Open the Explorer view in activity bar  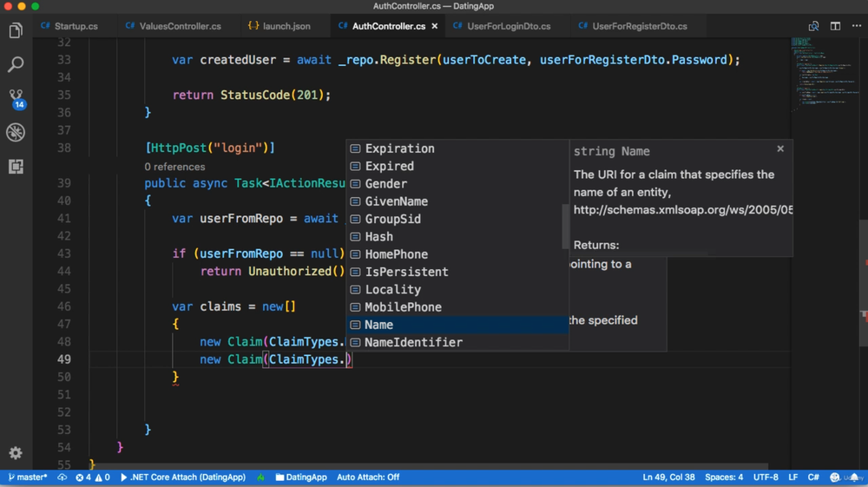point(16,31)
